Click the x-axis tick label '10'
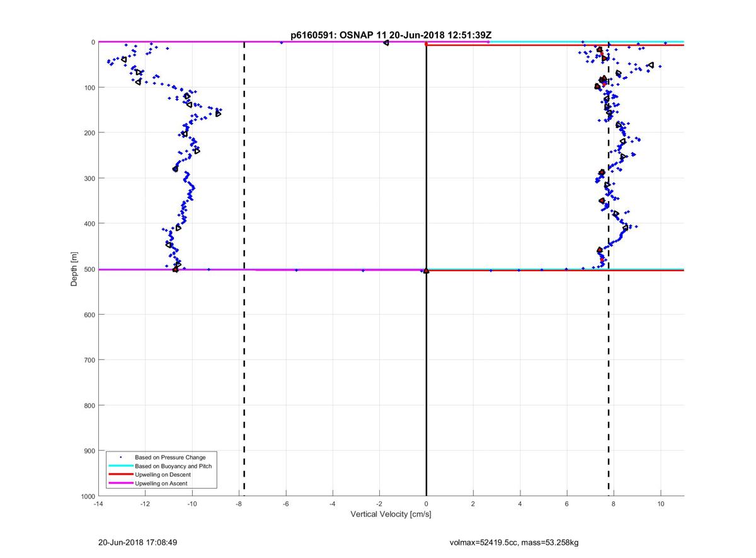Screen dimensions: 756x558 coord(661,504)
